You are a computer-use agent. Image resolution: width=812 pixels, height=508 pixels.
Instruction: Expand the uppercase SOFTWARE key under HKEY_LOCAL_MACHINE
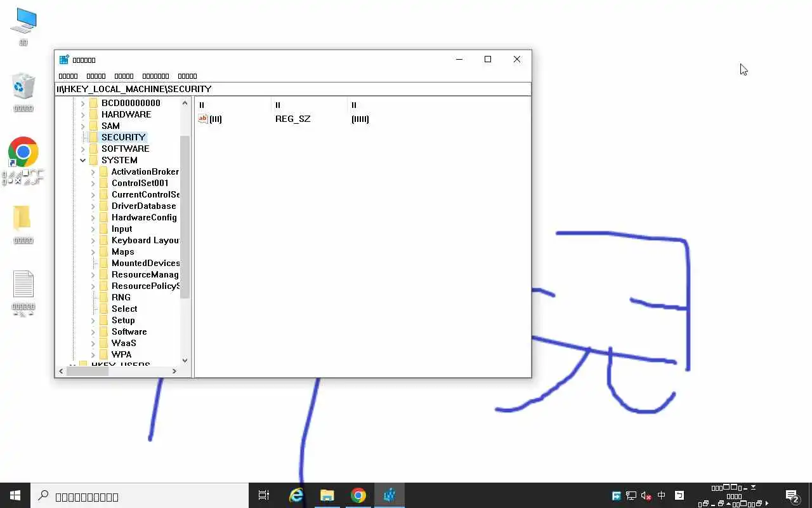[82, 149]
